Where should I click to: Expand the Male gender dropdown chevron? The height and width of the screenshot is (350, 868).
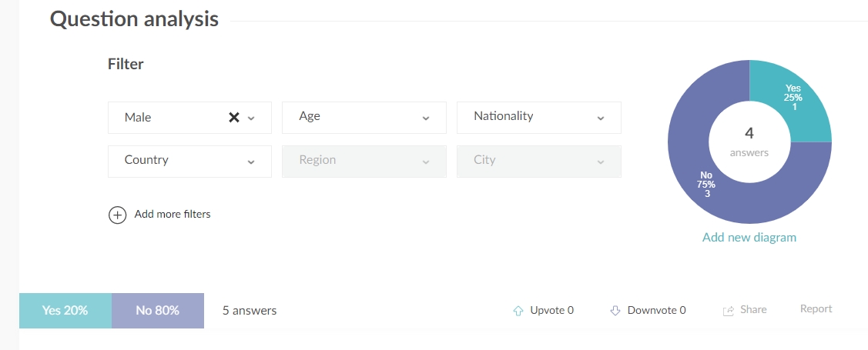[x=251, y=118]
